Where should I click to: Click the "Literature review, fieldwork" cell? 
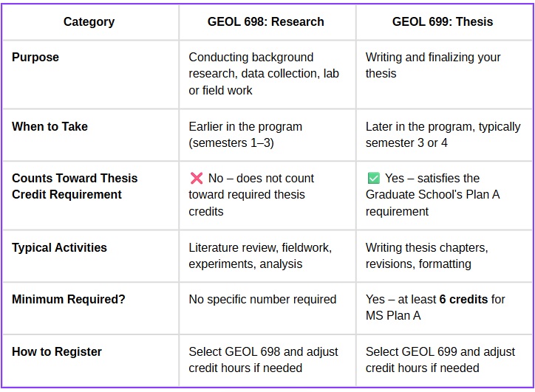(x=260, y=256)
